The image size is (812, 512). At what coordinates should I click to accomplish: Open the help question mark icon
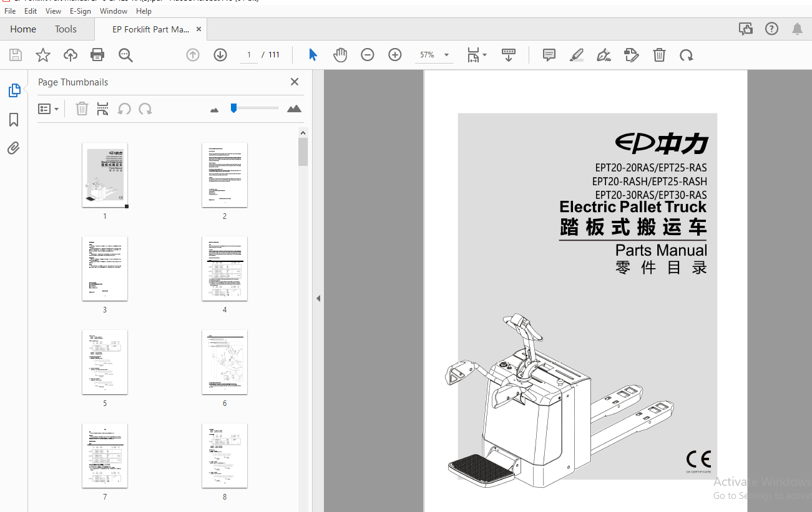click(771, 29)
